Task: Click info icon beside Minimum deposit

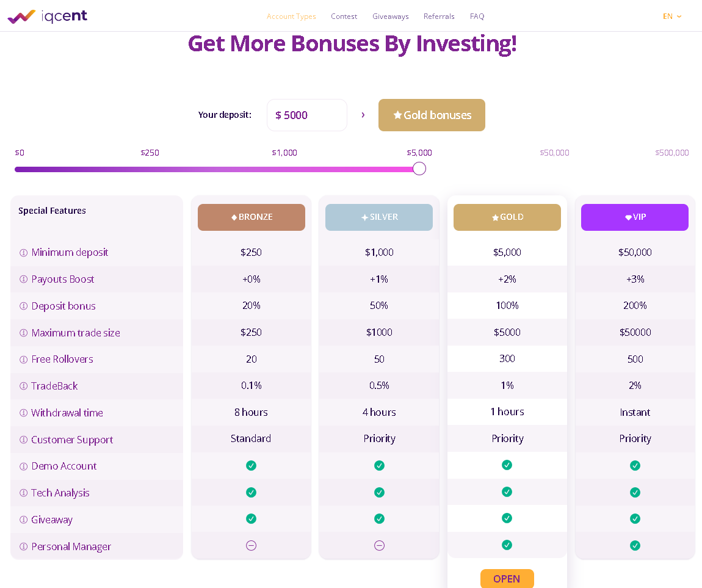Action: [24, 252]
